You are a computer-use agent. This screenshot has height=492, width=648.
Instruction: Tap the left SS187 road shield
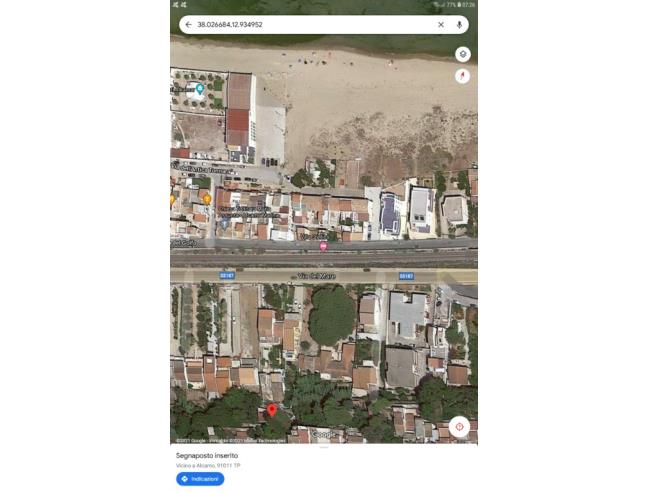227,276
